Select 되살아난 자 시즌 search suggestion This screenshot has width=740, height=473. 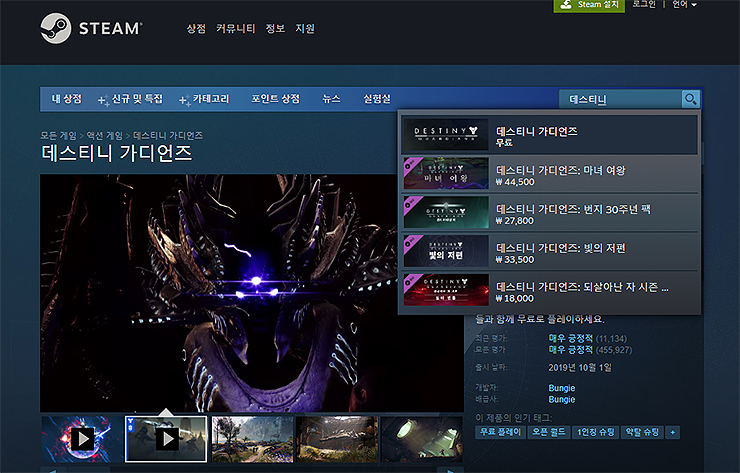coord(550,290)
